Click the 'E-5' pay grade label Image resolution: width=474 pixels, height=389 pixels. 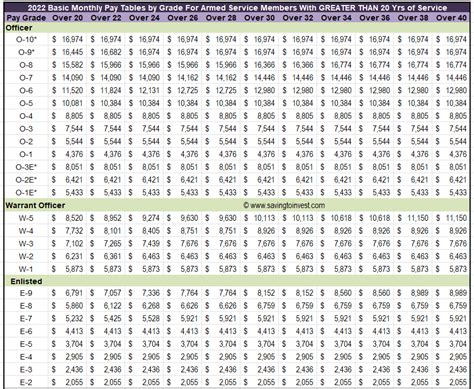(x=26, y=344)
